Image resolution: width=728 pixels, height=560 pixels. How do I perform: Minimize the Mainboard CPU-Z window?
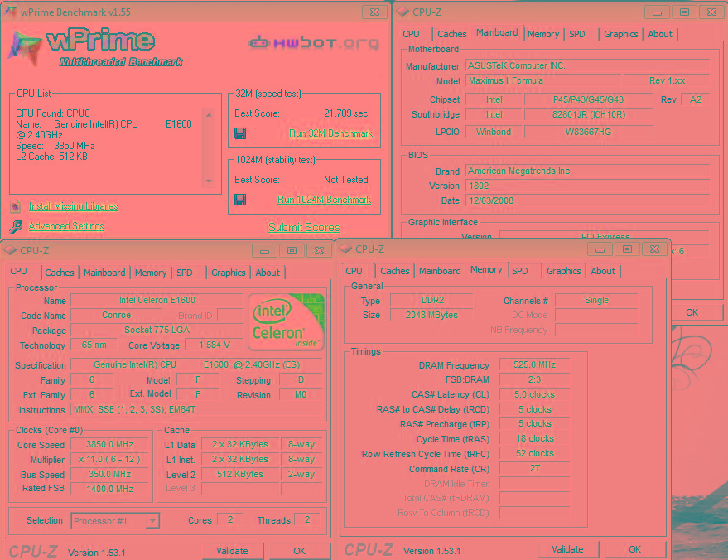tap(657, 12)
